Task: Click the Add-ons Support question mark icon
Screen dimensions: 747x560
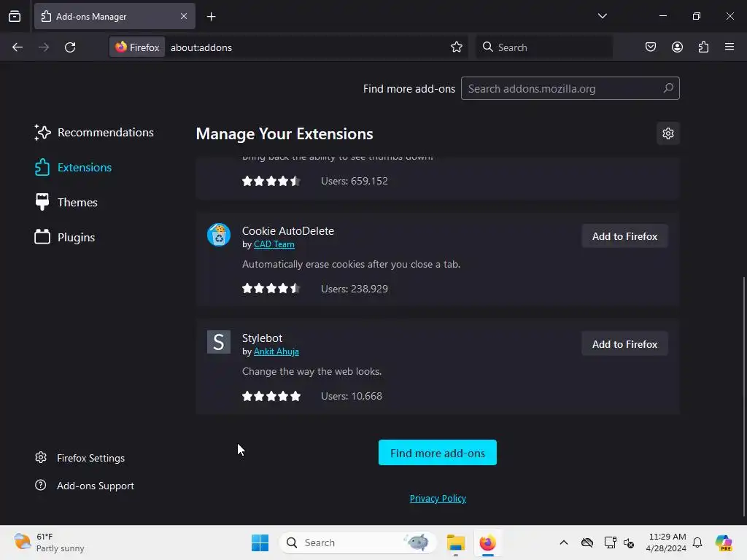Action: [x=41, y=485]
